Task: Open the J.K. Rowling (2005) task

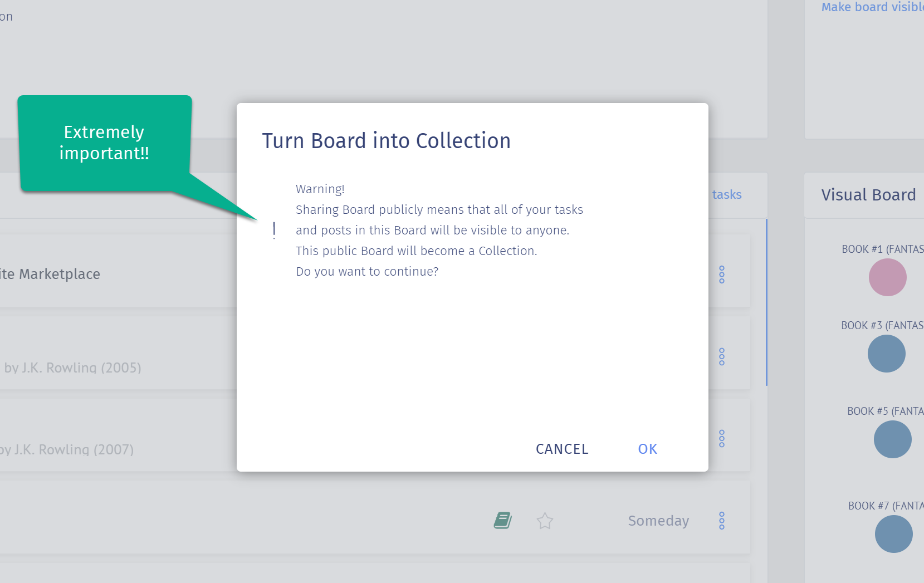Action: (72, 368)
